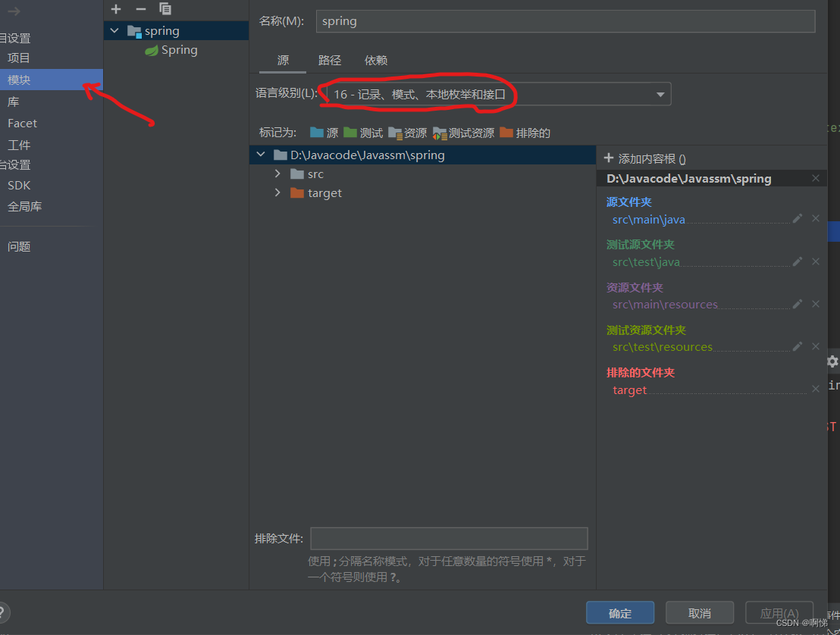The width and height of the screenshot is (840, 635).
Task: Expand the src folder
Action: (x=277, y=174)
